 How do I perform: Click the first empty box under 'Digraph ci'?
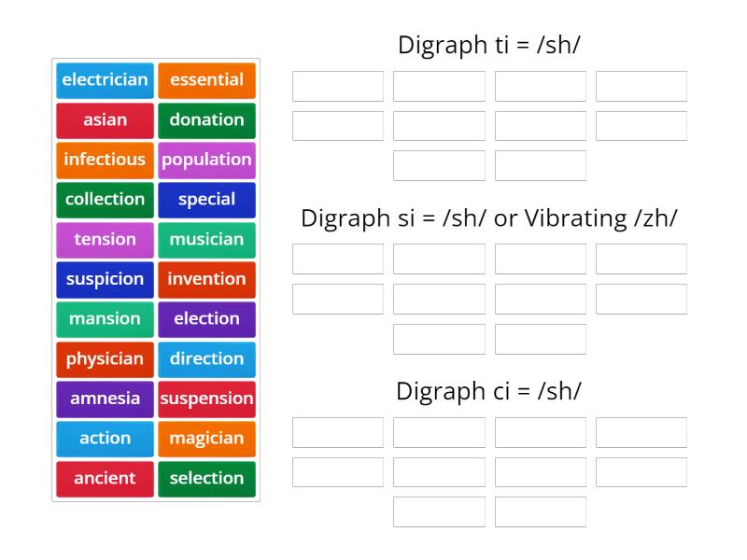pos(337,432)
